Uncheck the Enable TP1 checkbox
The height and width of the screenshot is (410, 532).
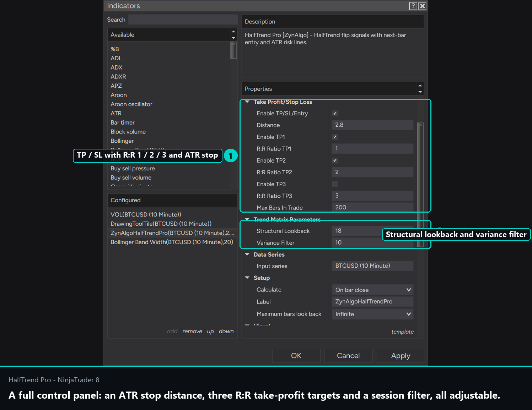point(335,137)
